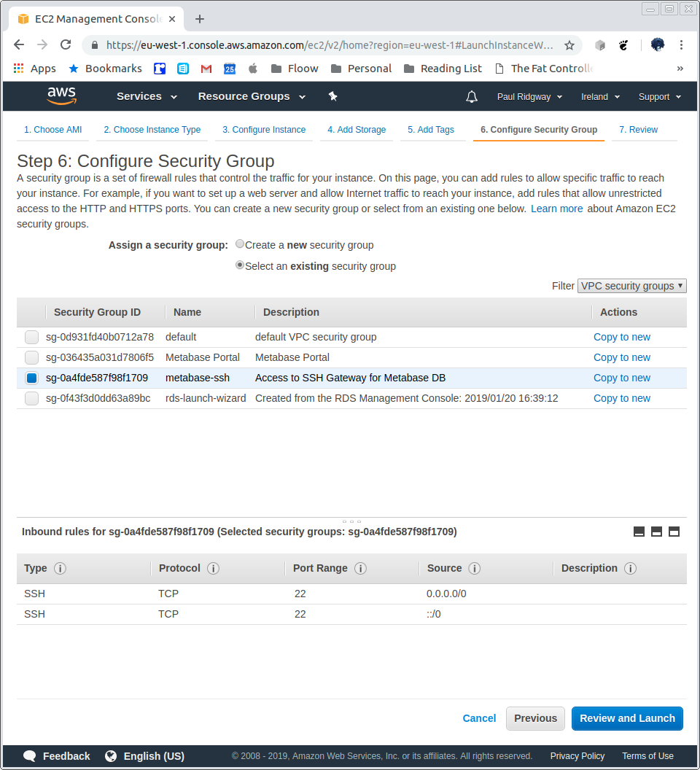Click the profile avatar icon in Chrome toolbar
The height and width of the screenshot is (770, 700).
(657, 45)
